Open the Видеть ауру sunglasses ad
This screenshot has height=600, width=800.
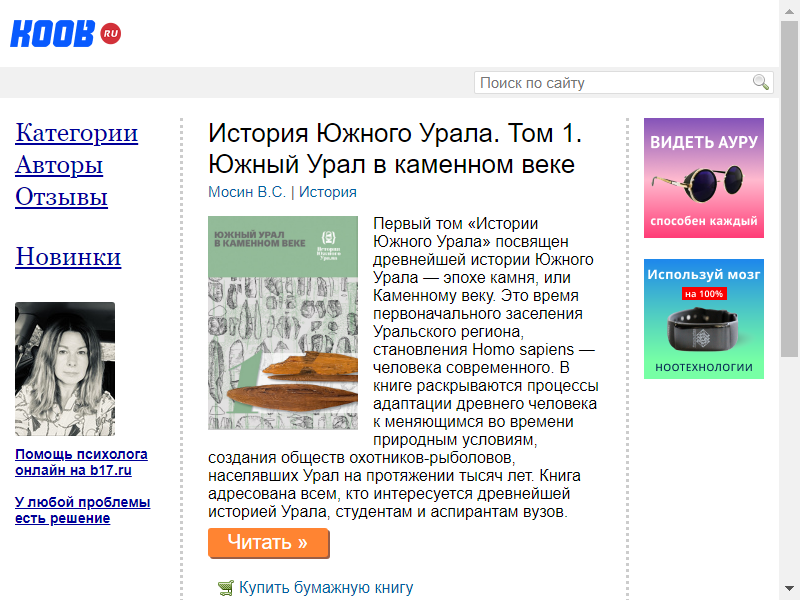(x=704, y=178)
